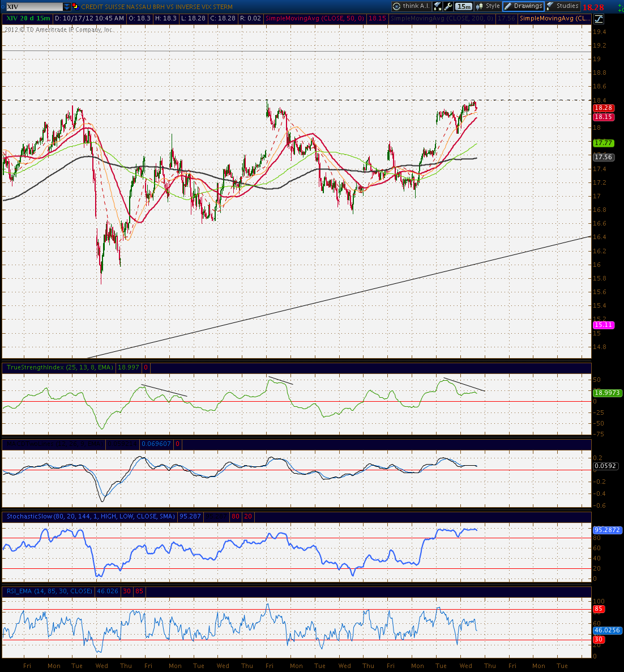
Task: Click the C: 18.28 close value
Action: (223, 19)
